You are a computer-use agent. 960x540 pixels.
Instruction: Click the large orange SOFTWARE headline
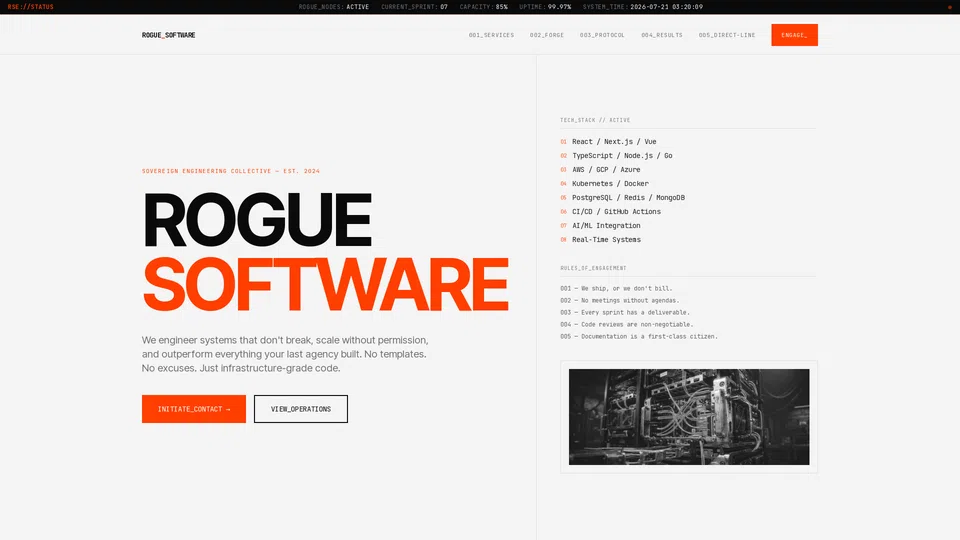326,285
